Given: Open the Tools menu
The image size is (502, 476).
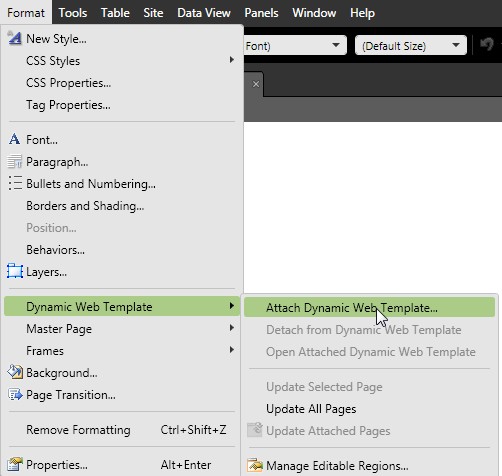Looking at the screenshot, I should [73, 13].
